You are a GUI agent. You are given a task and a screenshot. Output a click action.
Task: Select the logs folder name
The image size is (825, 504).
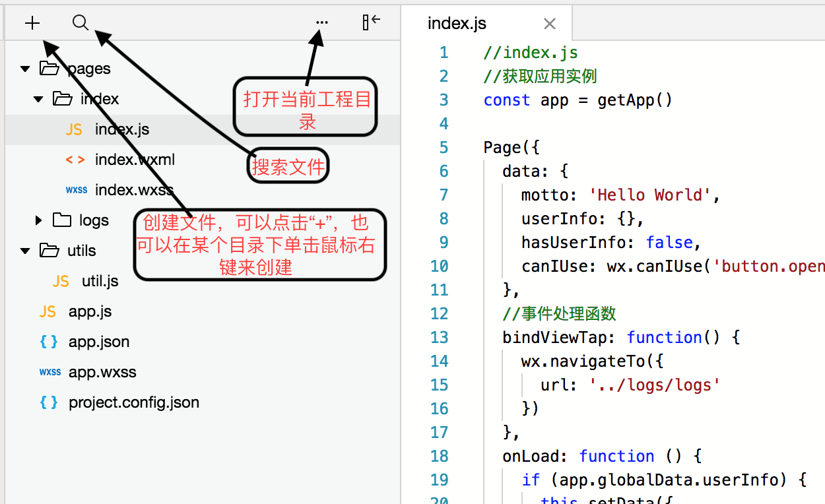tap(94, 220)
